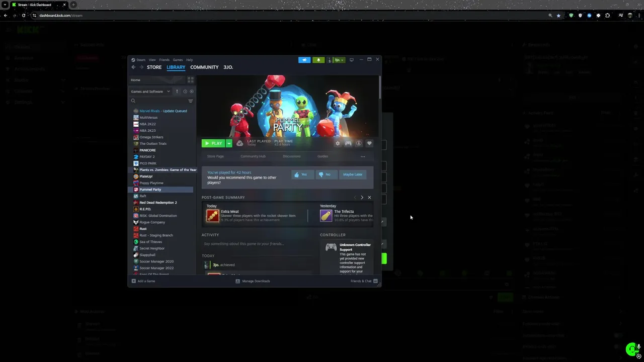The image size is (644, 362).
Task: Click the Maybe Later button
Action: [x=353, y=174]
